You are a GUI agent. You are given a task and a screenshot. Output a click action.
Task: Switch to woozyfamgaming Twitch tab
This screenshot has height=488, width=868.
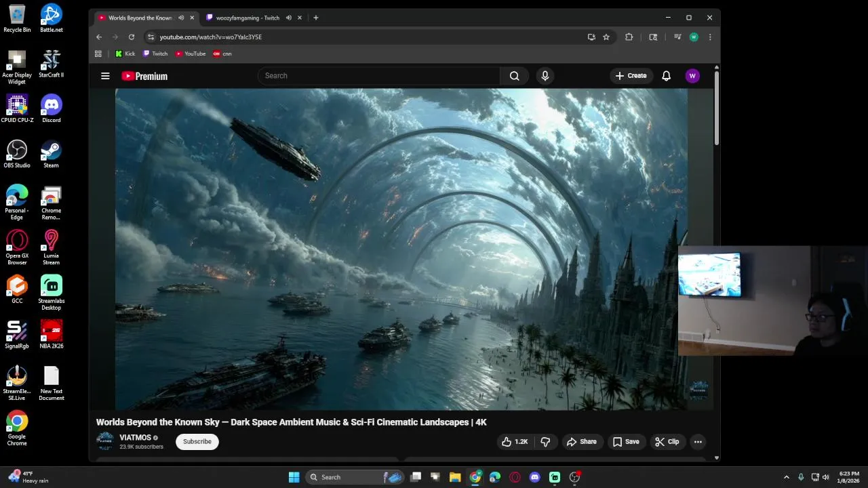tap(248, 18)
